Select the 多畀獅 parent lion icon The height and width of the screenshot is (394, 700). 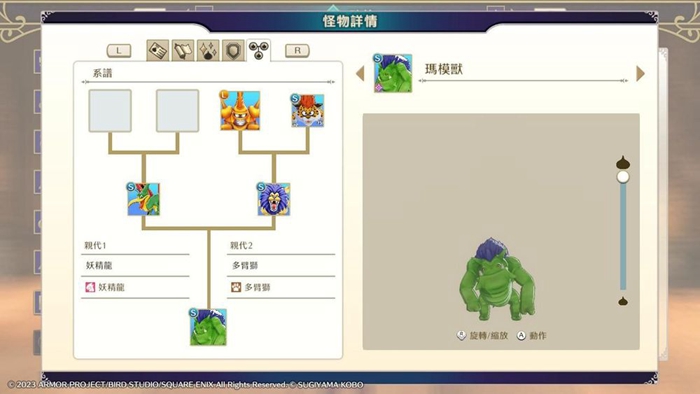tap(274, 199)
